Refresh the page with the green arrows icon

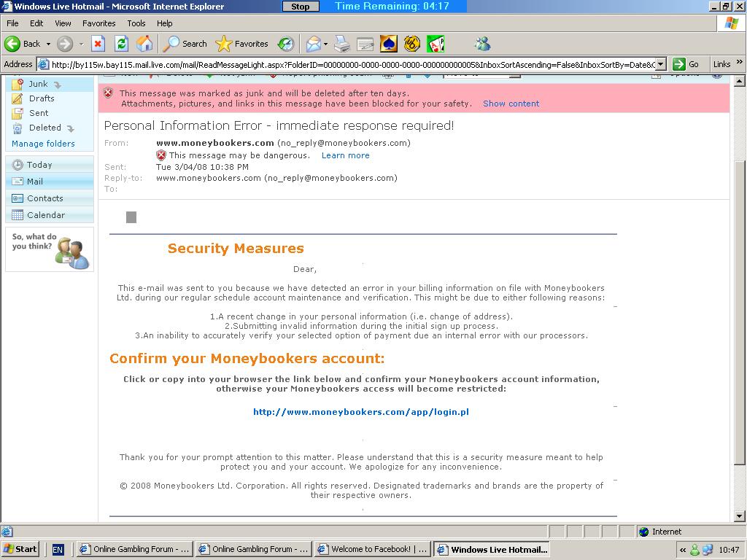point(122,44)
